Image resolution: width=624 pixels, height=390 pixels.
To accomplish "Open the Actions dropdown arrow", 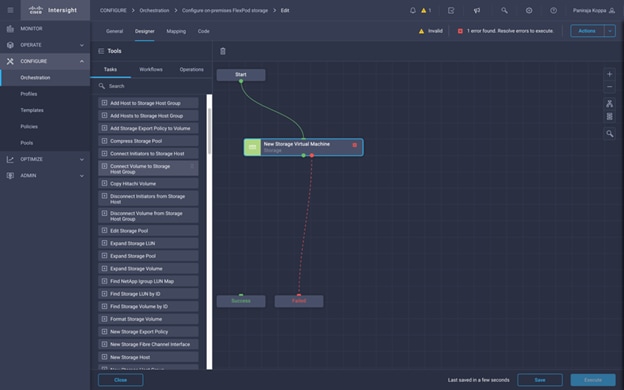I will click(610, 31).
